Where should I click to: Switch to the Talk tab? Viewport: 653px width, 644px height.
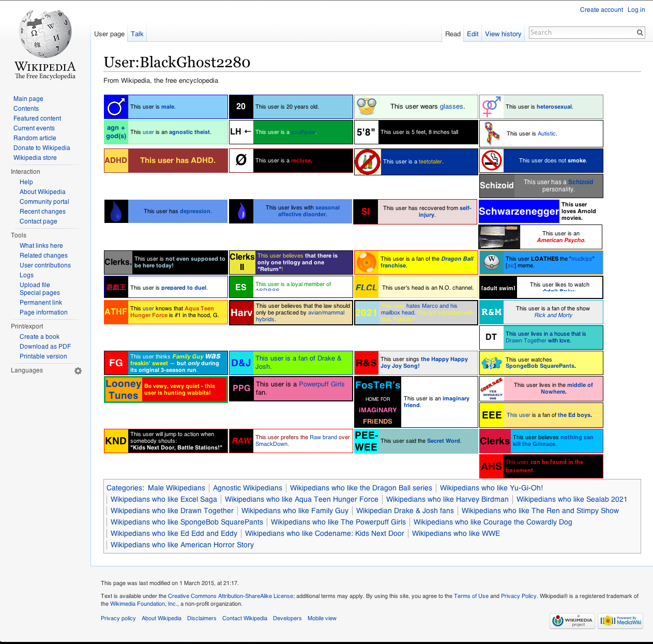(137, 34)
